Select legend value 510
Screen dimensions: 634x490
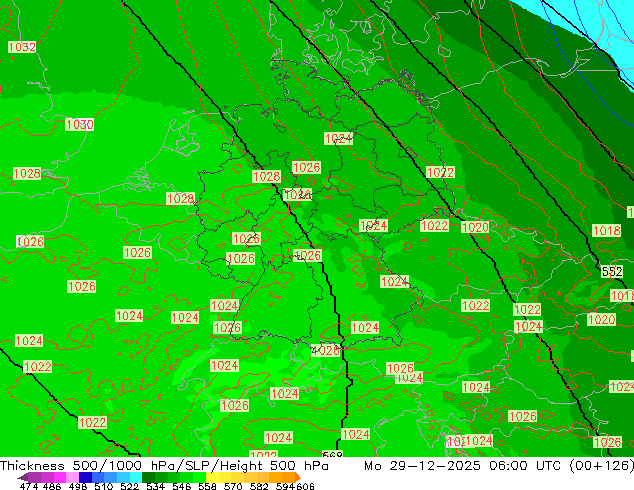click(x=104, y=486)
